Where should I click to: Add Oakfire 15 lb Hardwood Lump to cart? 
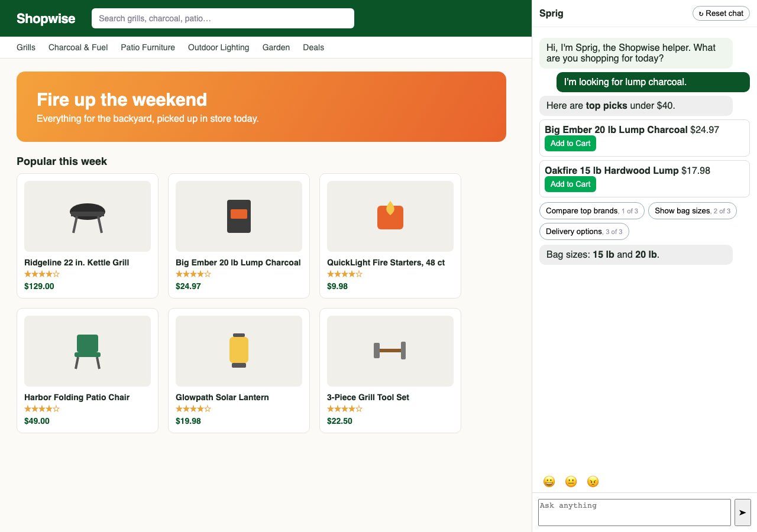(x=570, y=184)
